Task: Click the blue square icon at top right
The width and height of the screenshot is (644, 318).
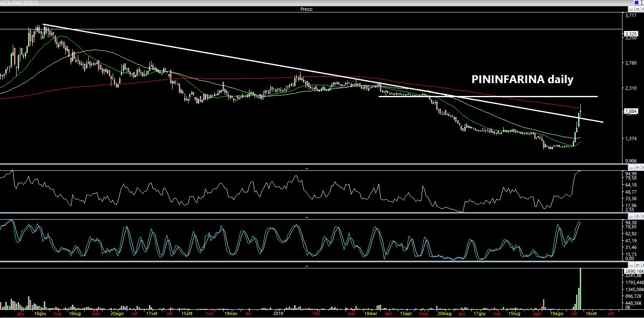Action: coord(637,2)
